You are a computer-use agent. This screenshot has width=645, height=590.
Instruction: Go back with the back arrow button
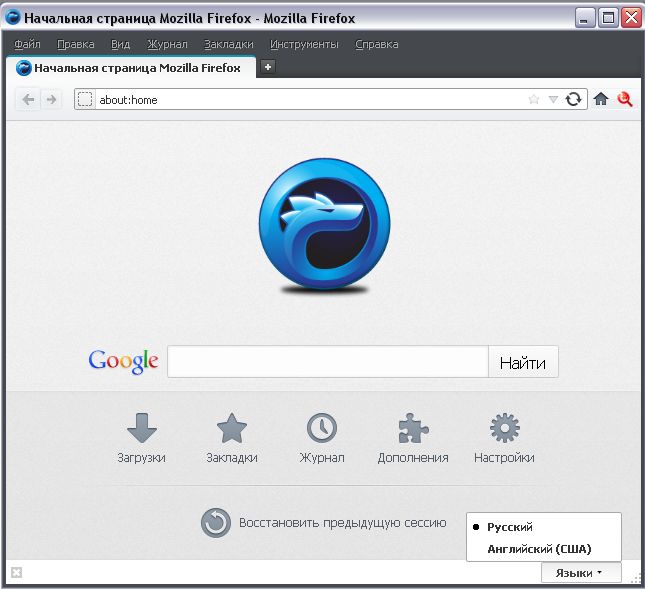pyautogui.click(x=28, y=100)
